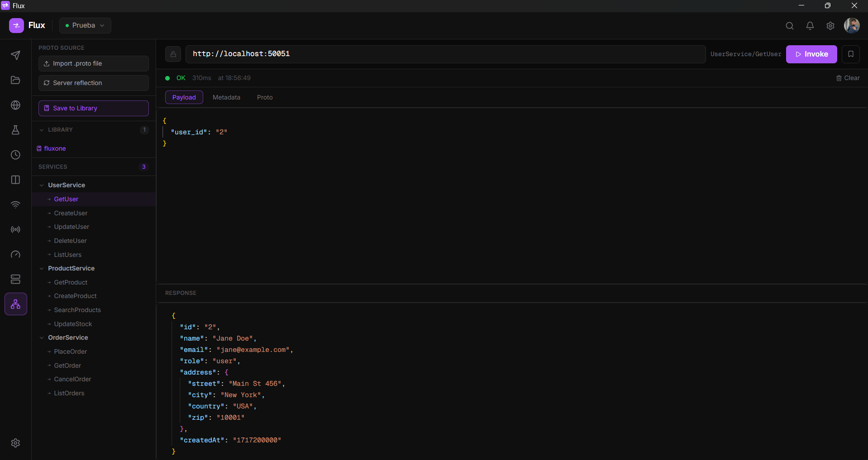Collapse the ProductService tree

(42, 268)
